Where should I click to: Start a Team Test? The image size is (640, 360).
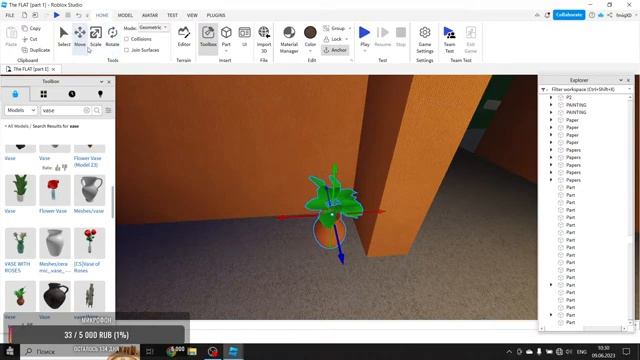coord(449,39)
